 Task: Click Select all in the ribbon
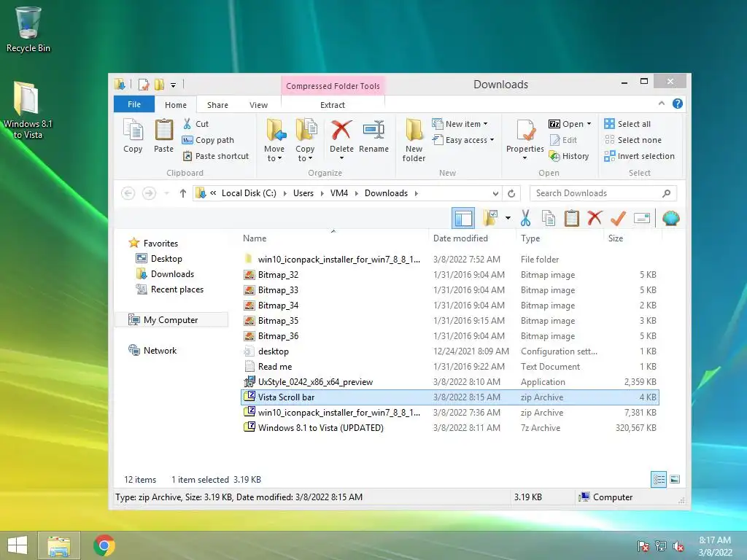click(x=627, y=124)
